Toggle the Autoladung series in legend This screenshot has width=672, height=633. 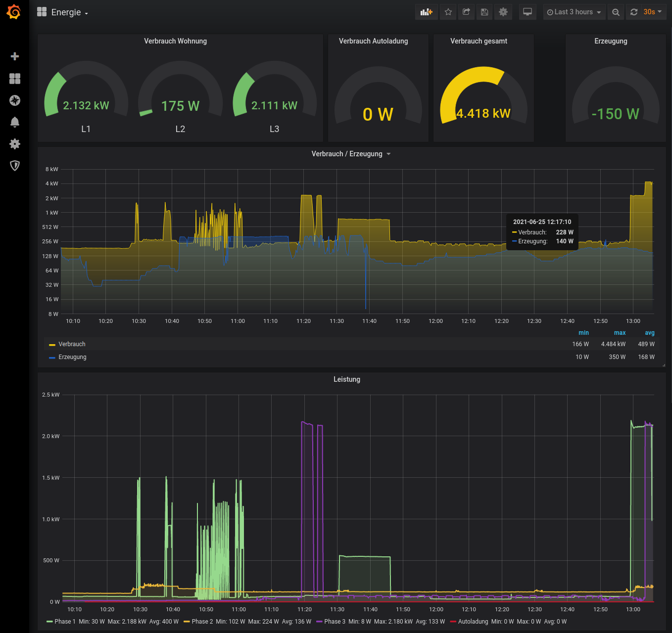pos(473,622)
